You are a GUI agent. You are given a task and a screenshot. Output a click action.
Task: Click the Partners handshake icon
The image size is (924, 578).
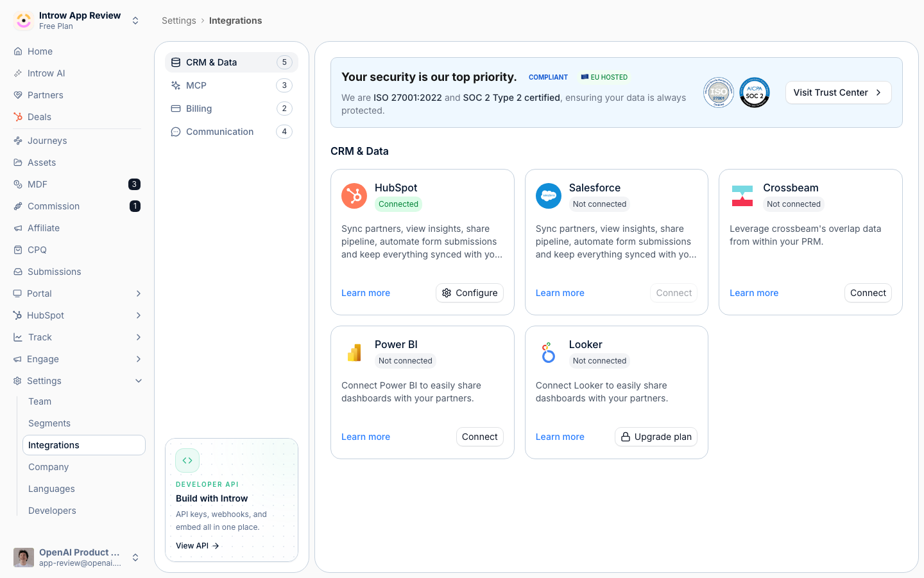[18, 95]
